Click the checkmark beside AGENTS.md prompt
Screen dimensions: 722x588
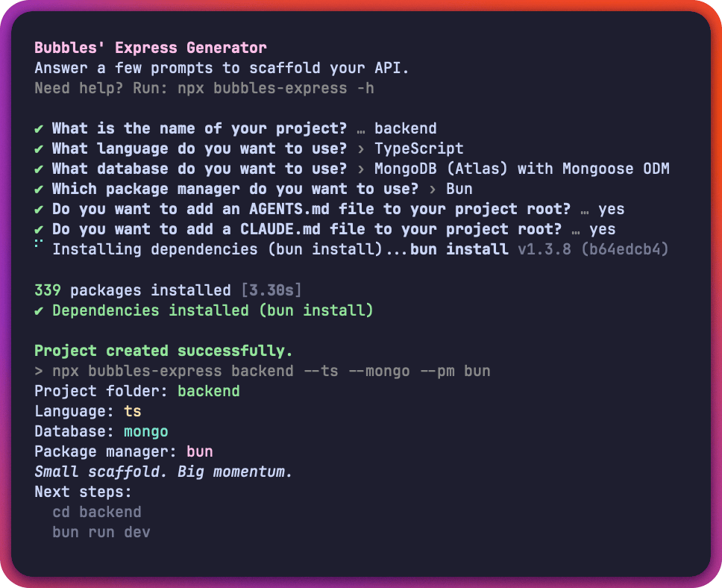click(x=39, y=210)
